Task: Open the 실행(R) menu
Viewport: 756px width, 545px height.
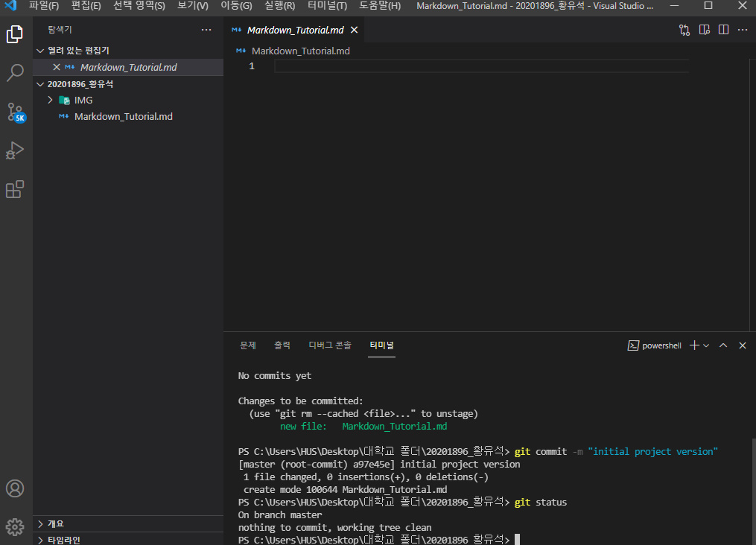Action: coord(279,6)
